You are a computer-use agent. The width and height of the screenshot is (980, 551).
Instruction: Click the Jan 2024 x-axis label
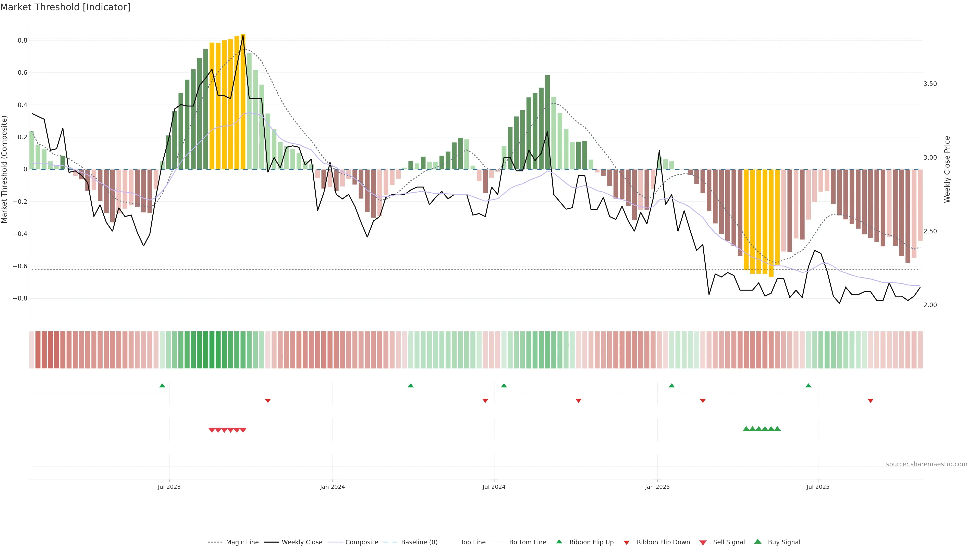332,487
